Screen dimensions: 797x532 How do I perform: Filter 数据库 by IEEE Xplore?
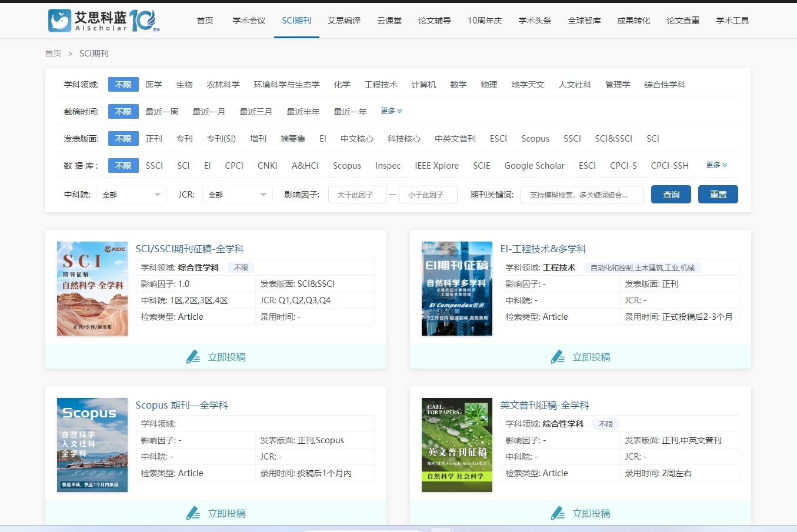tap(437, 166)
